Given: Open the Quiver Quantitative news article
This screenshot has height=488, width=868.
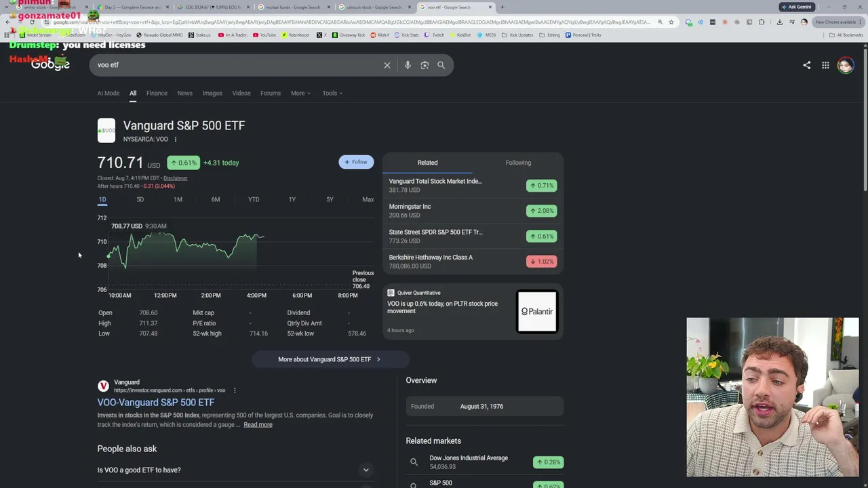Looking at the screenshot, I should (473, 311).
